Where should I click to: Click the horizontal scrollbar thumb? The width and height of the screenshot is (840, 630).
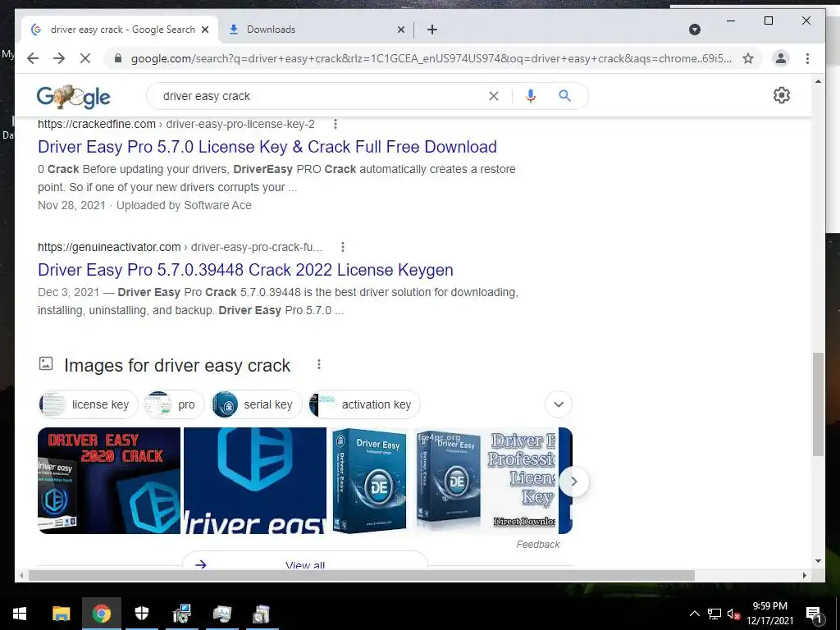click(x=362, y=575)
